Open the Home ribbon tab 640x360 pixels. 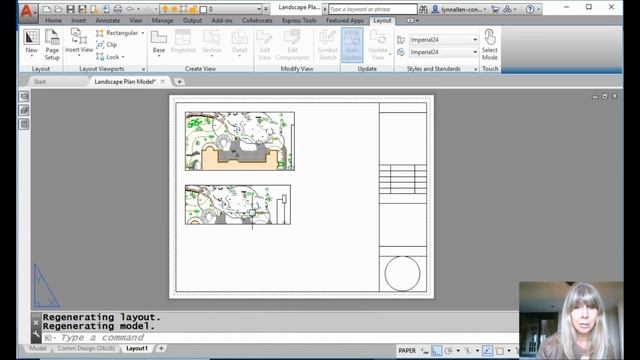pos(53,20)
